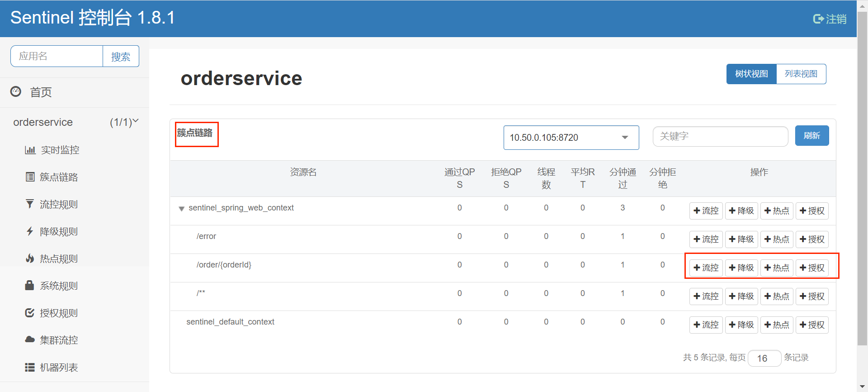Open the machine dropdown 10.50.0.105:8720
The image size is (868, 392).
(x=571, y=138)
